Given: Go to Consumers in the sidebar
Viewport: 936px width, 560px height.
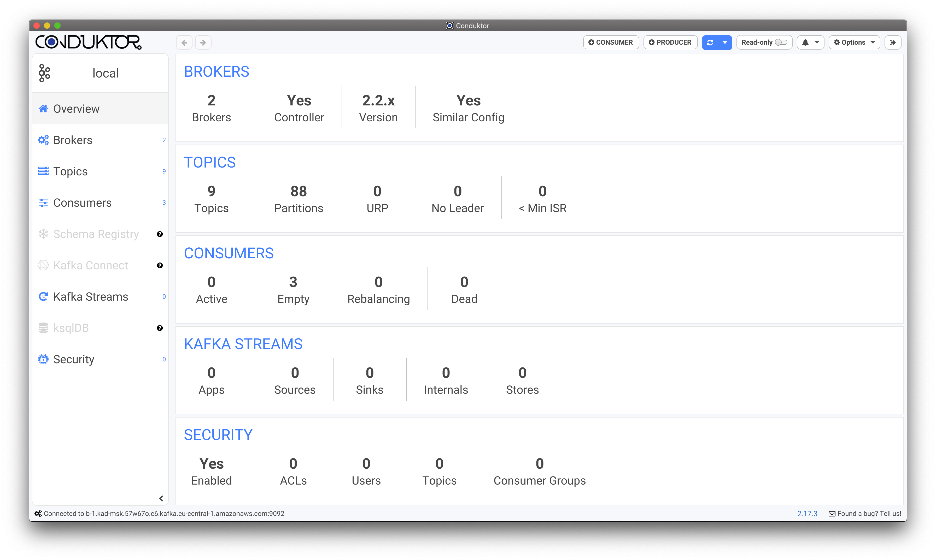Looking at the screenshot, I should (x=82, y=203).
